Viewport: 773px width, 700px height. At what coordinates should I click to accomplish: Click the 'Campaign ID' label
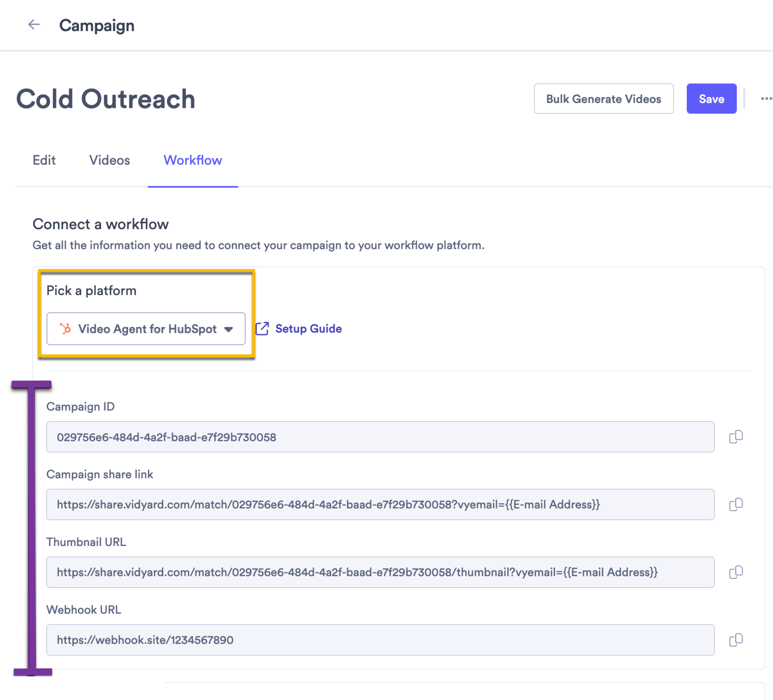[x=80, y=407]
